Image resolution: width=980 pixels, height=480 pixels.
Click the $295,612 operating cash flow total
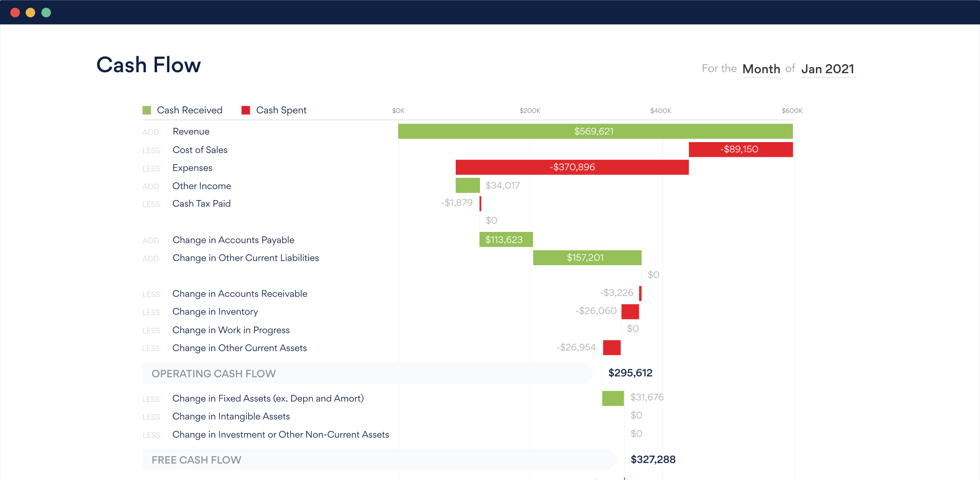pyautogui.click(x=630, y=373)
